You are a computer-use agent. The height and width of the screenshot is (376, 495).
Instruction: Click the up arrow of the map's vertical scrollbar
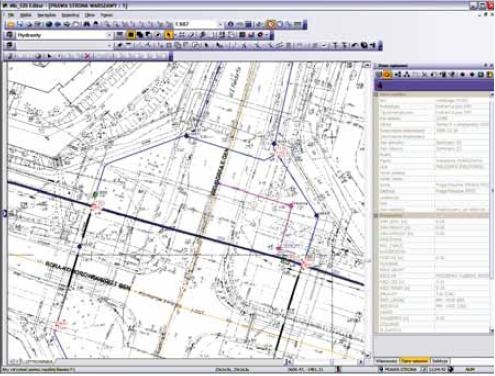367,65
